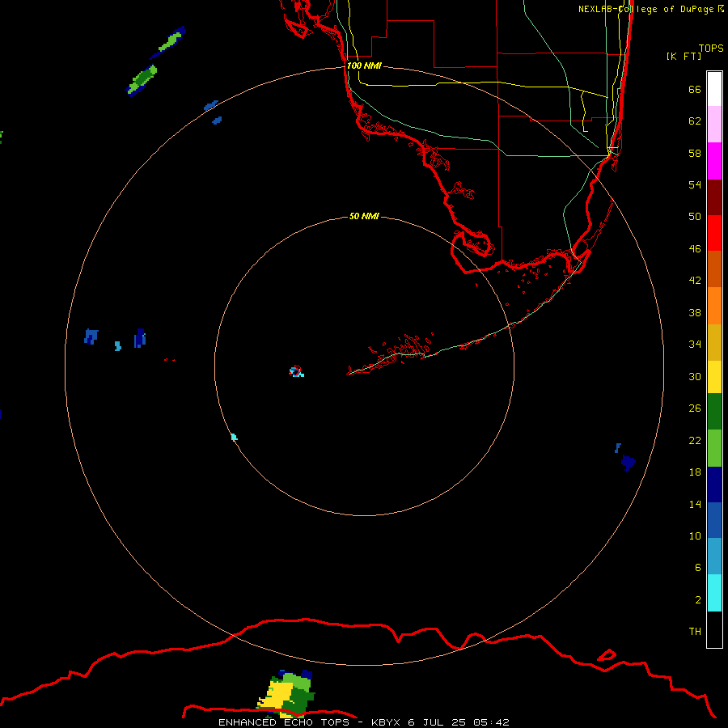The width and height of the screenshot is (728, 728).
Task: Click the dark blue echo in the southeast
Action: click(x=628, y=463)
